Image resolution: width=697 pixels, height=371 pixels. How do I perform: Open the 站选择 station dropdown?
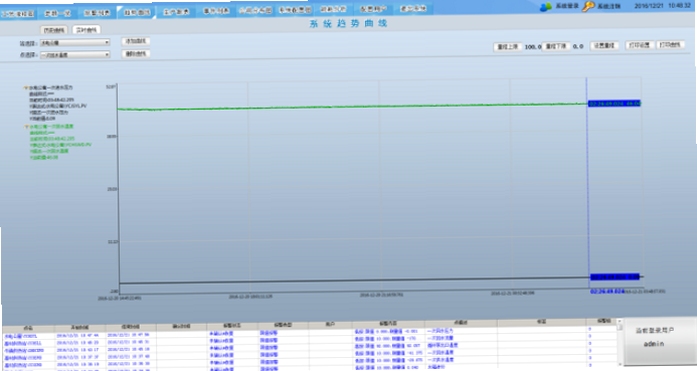pos(75,43)
